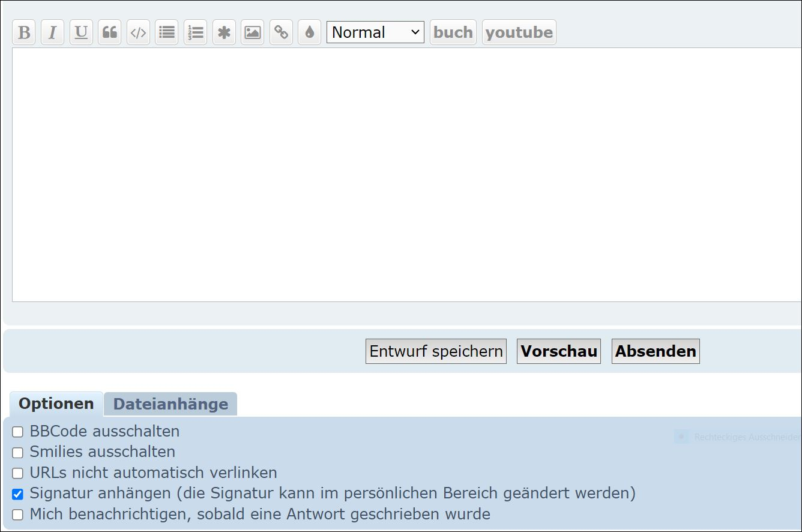Click inside the message text area

tap(402, 174)
